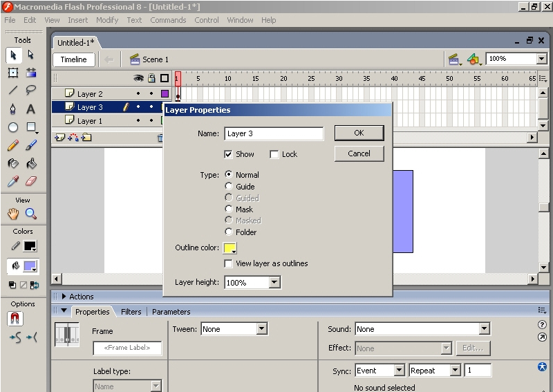Select the Pen tool
Viewport: 553px width, 392px height.
(x=13, y=109)
